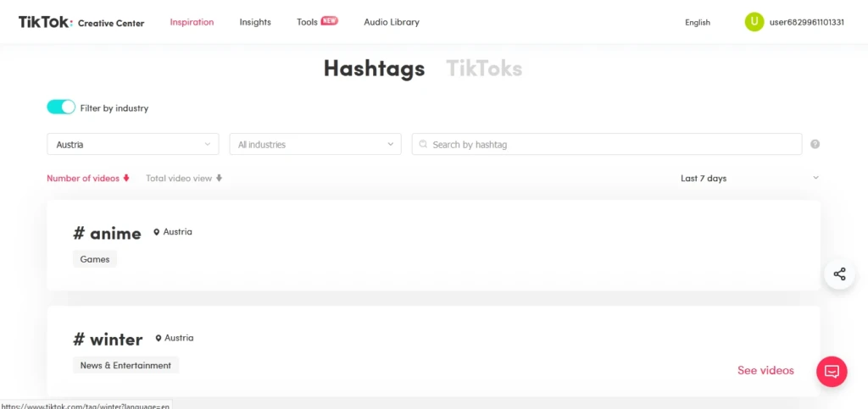Click the user avatar circle
868x409 pixels.
click(754, 22)
